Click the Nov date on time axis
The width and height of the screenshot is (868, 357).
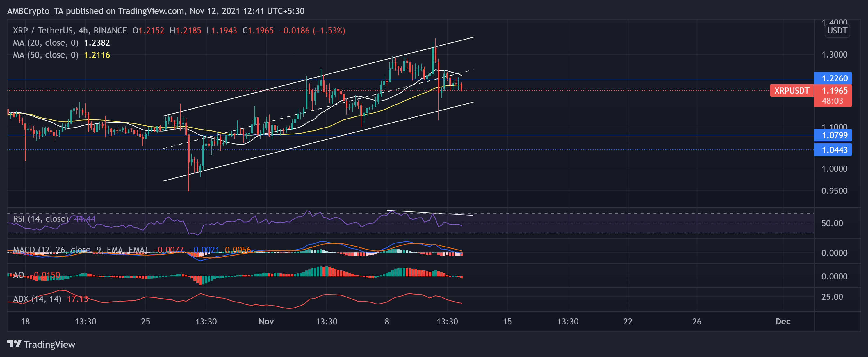(x=266, y=321)
